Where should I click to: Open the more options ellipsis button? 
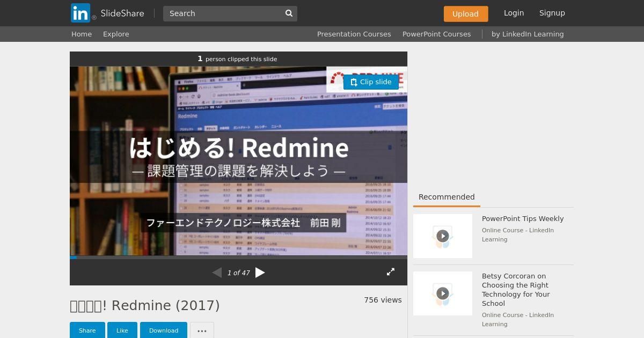tap(202, 330)
